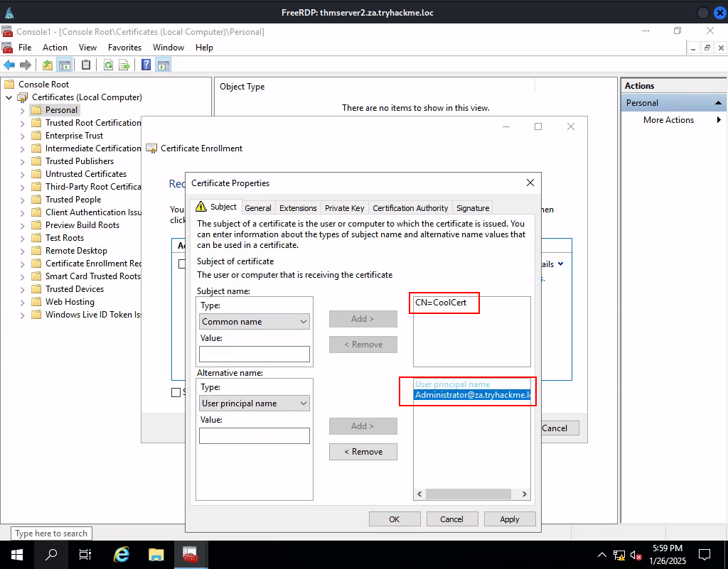Switch to the Private Key tab
The width and height of the screenshot is (728, 569).
(345, 208)
